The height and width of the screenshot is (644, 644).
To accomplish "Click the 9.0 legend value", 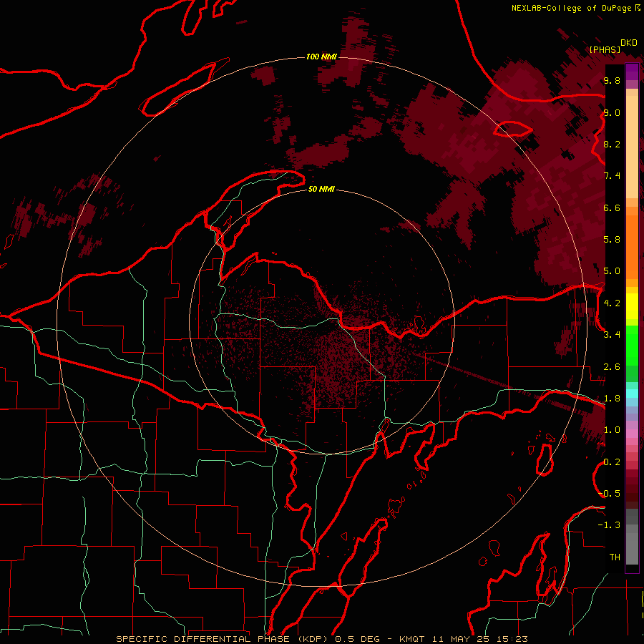I will tap(612, 112).
